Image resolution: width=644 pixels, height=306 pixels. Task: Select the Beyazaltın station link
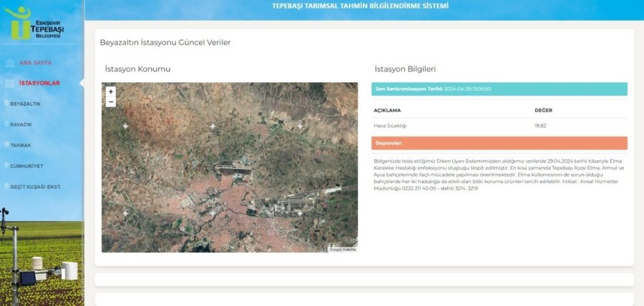coord(25,104)
